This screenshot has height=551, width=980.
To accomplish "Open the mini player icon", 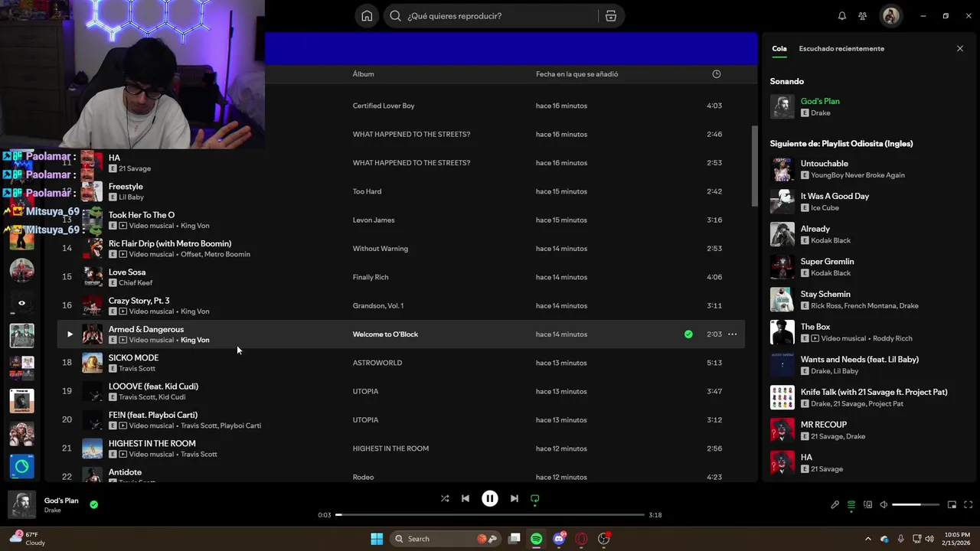I will pos(952,505).
